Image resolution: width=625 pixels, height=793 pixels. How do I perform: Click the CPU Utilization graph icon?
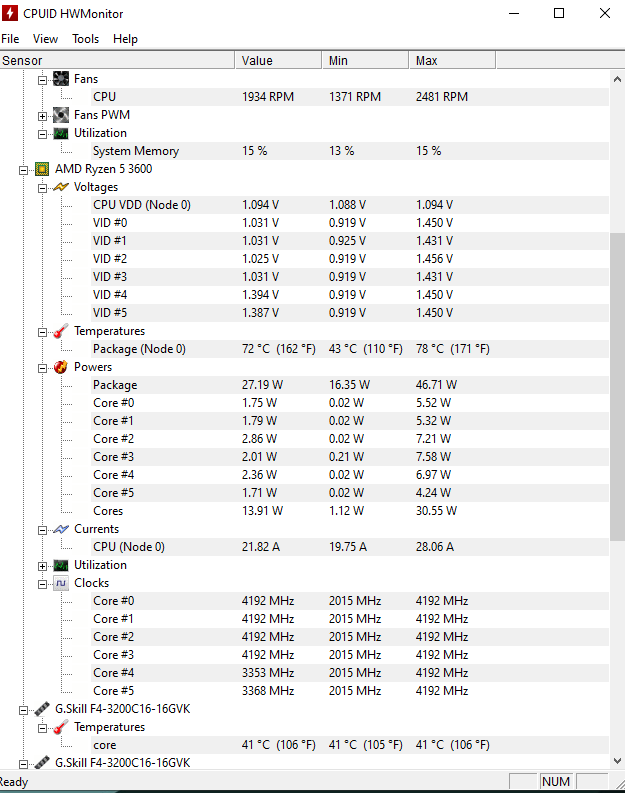[x=61, y=565]
